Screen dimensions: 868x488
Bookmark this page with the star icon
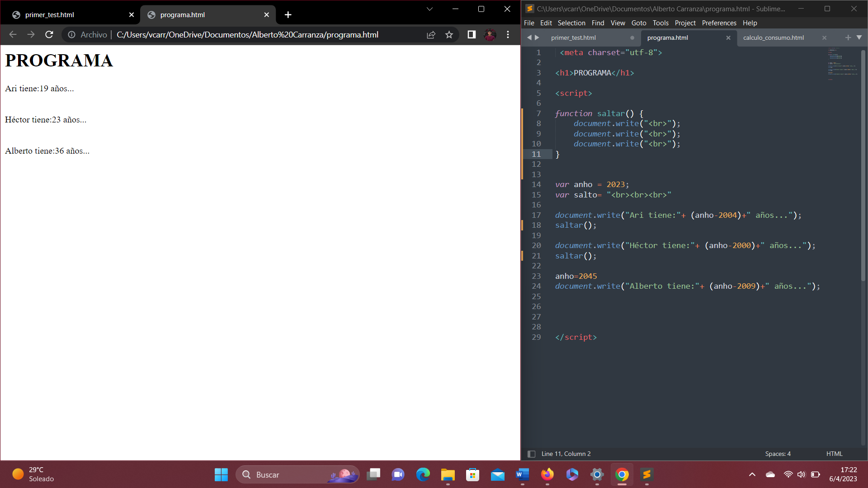click(x=449, y=35)
